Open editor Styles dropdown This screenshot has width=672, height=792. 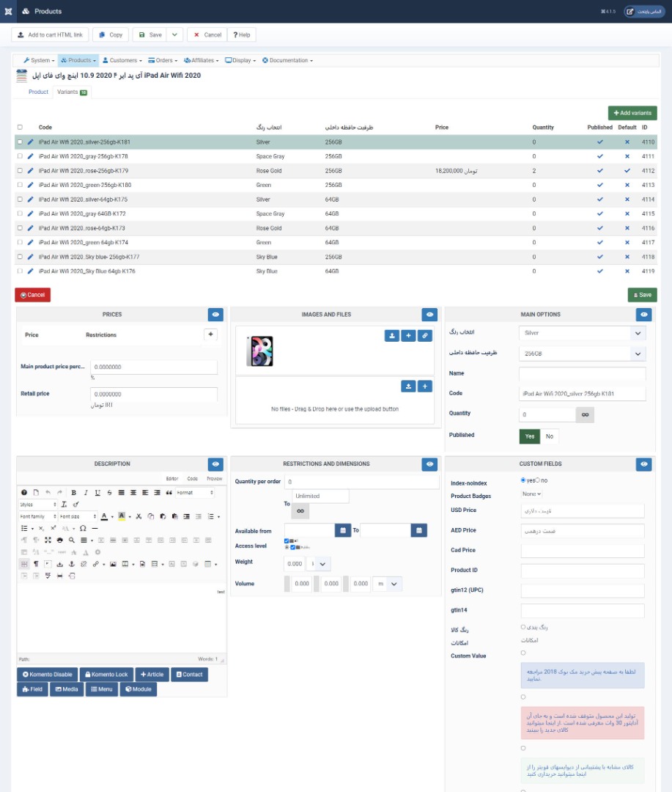coord(38,505)
